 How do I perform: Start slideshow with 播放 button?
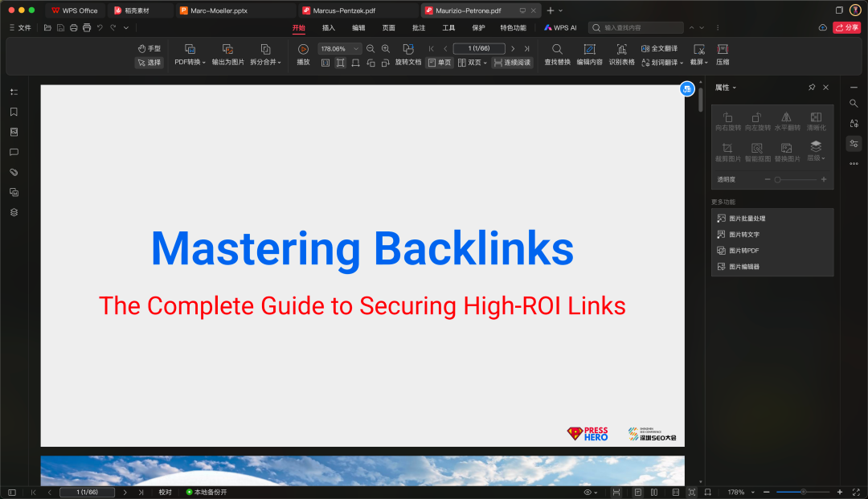pos(303,55)
